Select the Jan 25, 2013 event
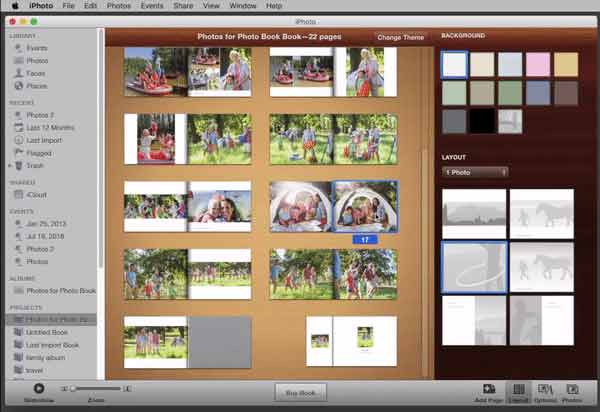Screen dimensions: 600x412 (x=46, y=223)
